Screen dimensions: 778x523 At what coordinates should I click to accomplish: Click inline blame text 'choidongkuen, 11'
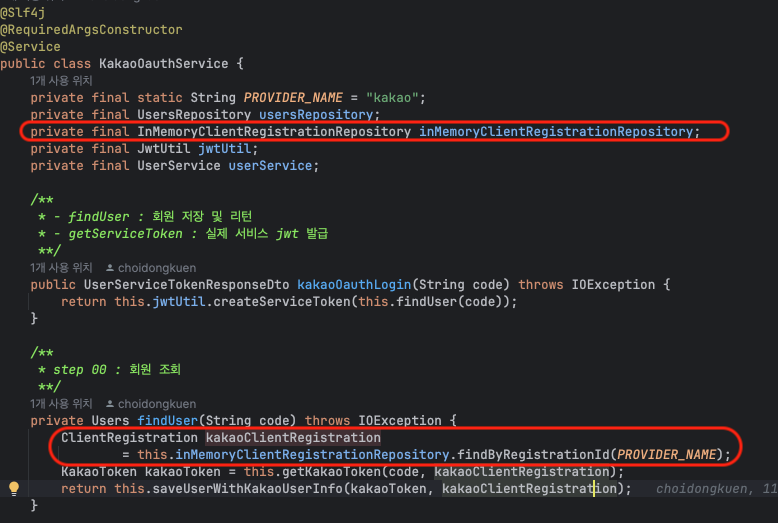click(x=716, y=489)
